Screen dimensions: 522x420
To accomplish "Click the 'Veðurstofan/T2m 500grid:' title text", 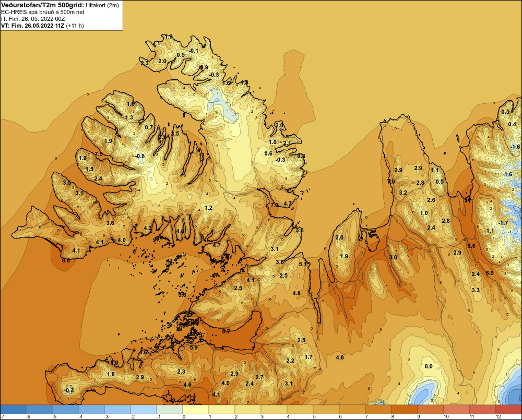I will pos(42,5).
